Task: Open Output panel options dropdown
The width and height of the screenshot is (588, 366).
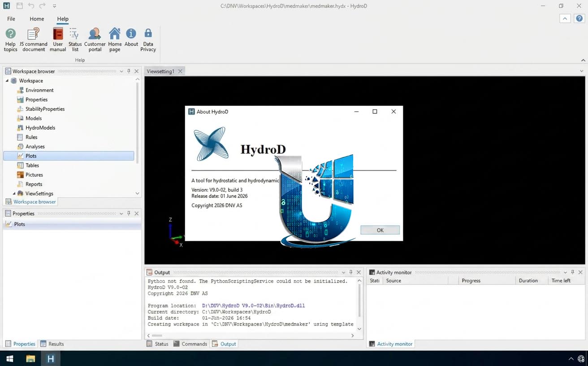Action: [x=343, y=272]
